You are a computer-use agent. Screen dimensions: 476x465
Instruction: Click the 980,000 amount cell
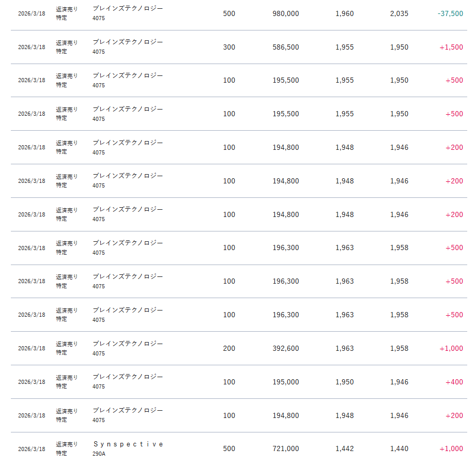pyautogui.click(x=285, y=13)
